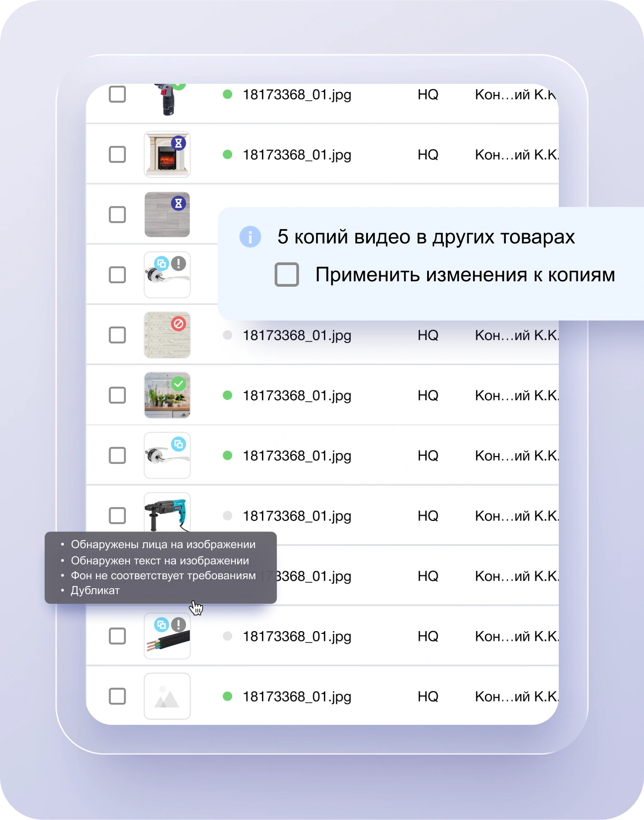The height and width of the screenshot is (820, 644).
Task: Click the duplicate badge on the door handle without warning
Action: click(x=179, y=444)
